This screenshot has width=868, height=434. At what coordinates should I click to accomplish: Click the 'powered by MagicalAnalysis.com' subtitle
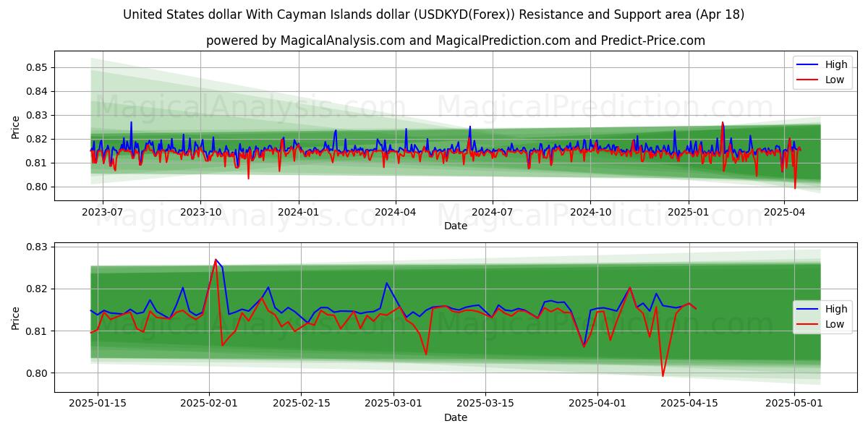(456, 41)
